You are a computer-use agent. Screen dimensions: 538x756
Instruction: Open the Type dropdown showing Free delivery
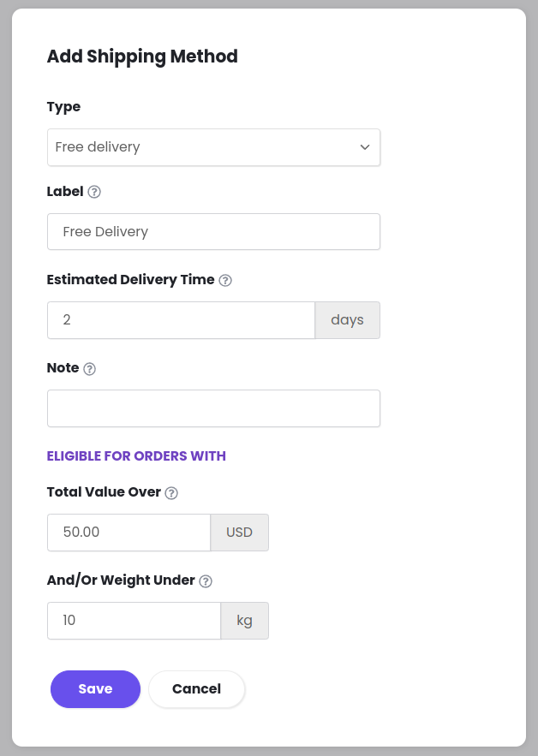point(214,147)
